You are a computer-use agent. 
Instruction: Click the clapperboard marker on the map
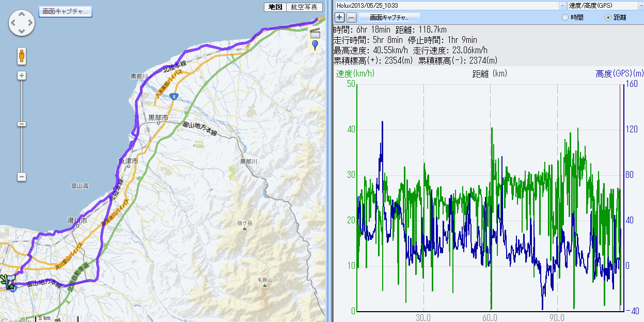click(315, 33)
